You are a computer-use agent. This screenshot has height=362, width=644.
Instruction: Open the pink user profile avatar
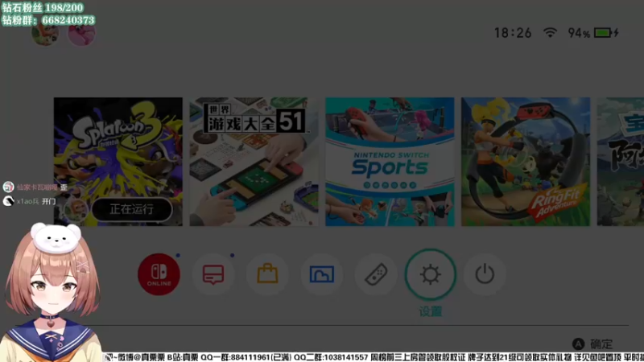81,35
